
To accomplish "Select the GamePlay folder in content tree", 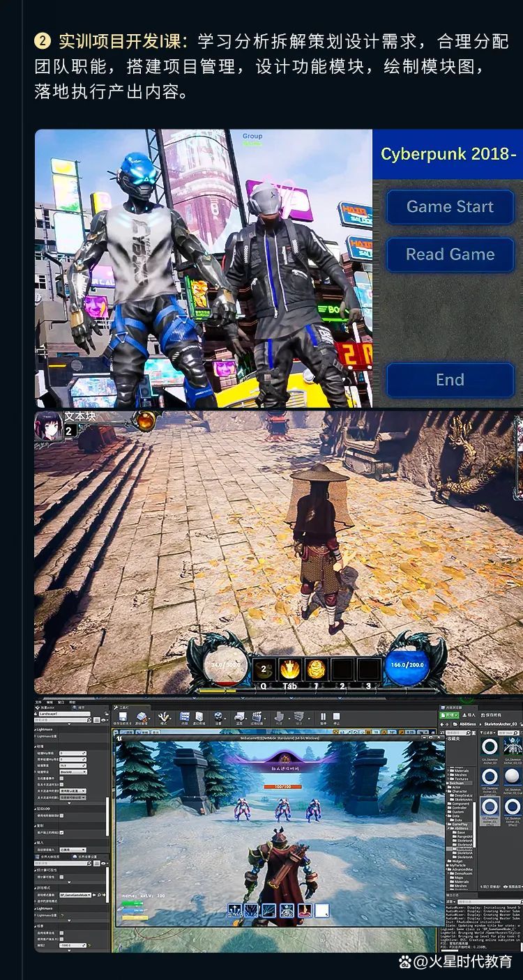I will click(460, 824).
